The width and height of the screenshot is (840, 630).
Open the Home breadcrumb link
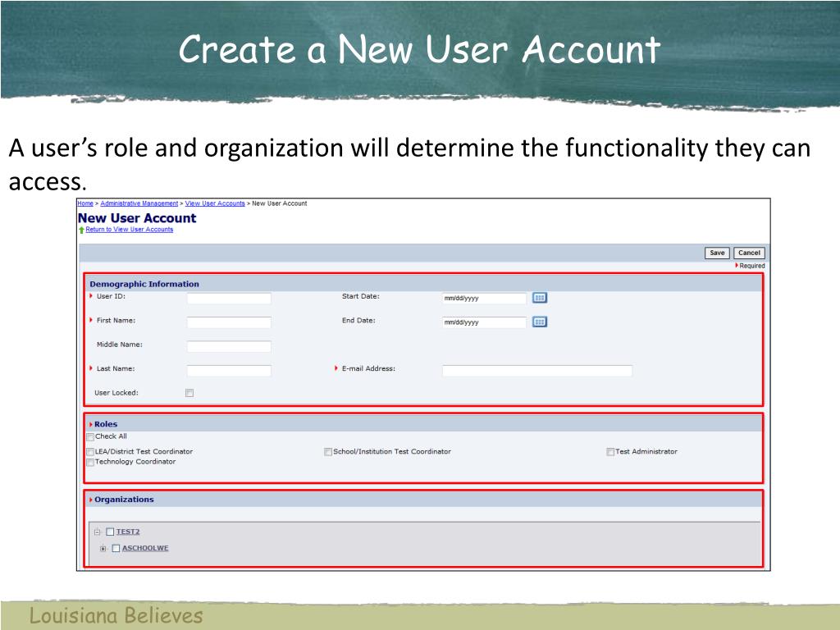coord(85,203)
